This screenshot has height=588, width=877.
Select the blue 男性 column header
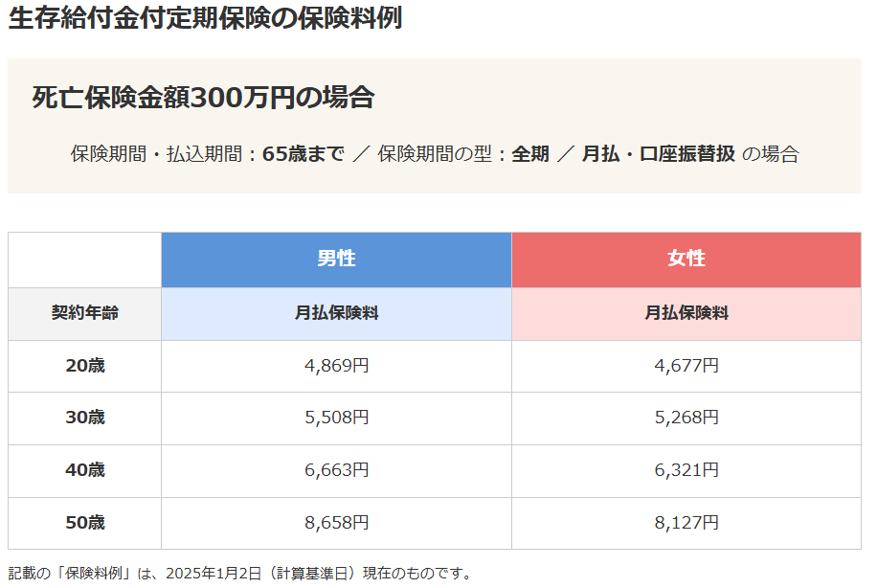point(336,259)
